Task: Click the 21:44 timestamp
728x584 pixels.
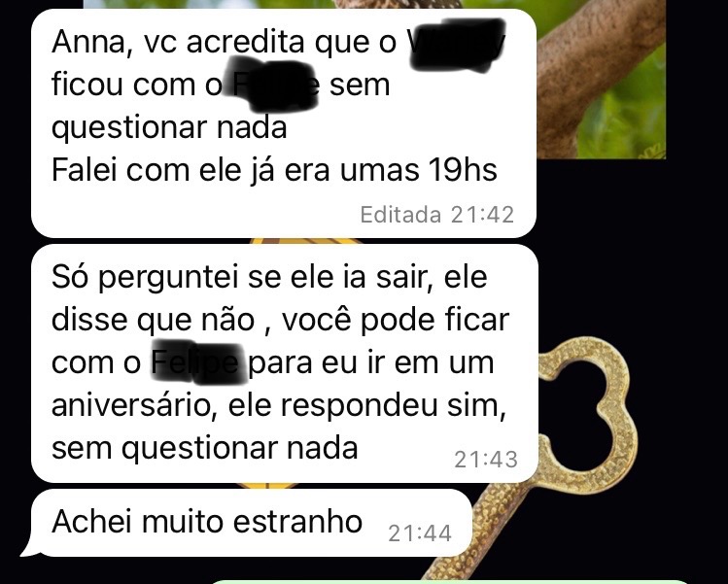Action: click(420, 533)
